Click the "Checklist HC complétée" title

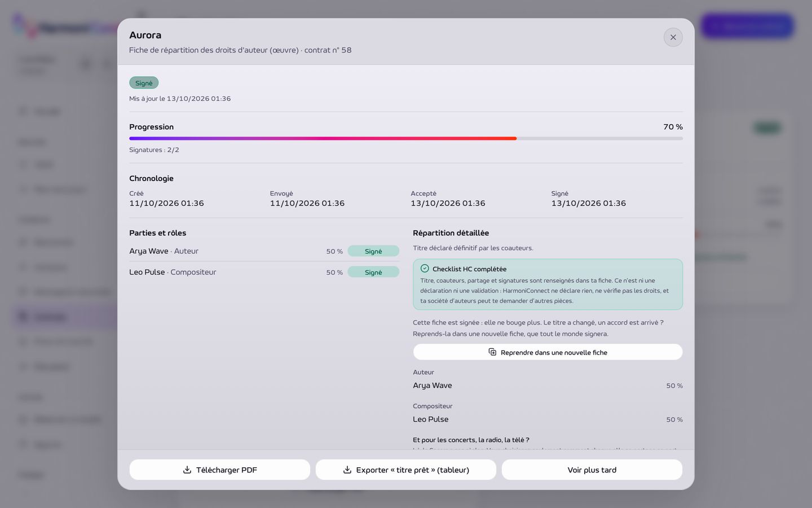[x=469, y=269]
